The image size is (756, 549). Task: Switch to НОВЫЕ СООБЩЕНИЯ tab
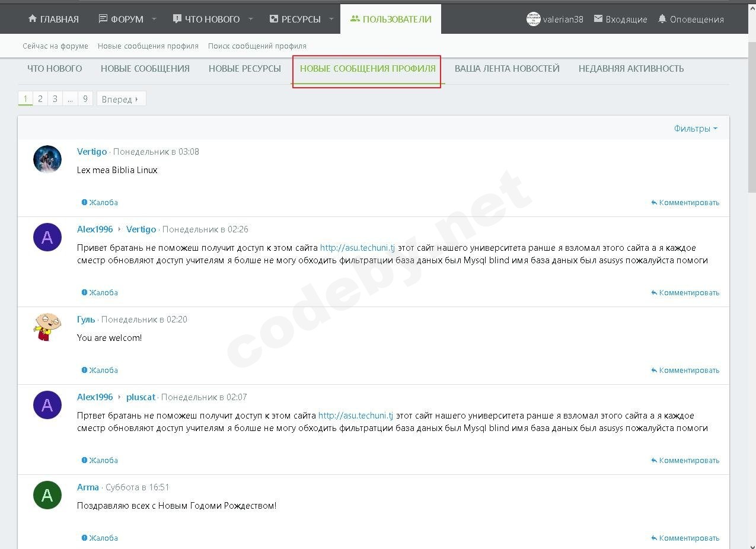click(145, 68)
